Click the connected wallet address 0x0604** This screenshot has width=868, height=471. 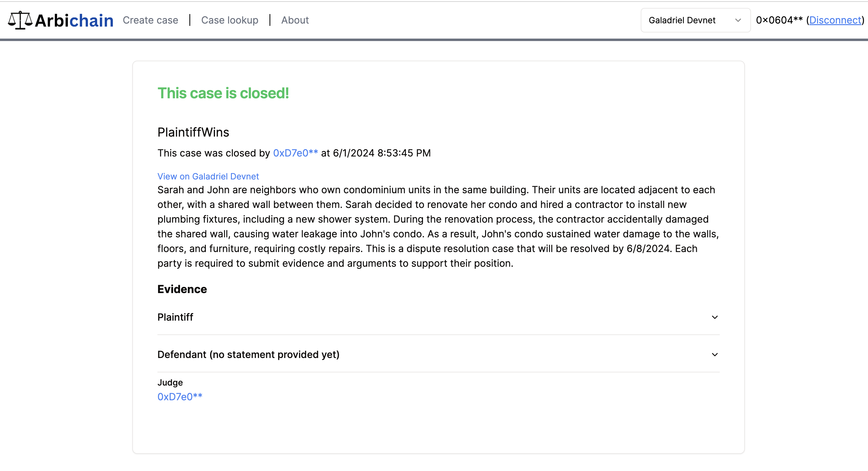[779, 20]
